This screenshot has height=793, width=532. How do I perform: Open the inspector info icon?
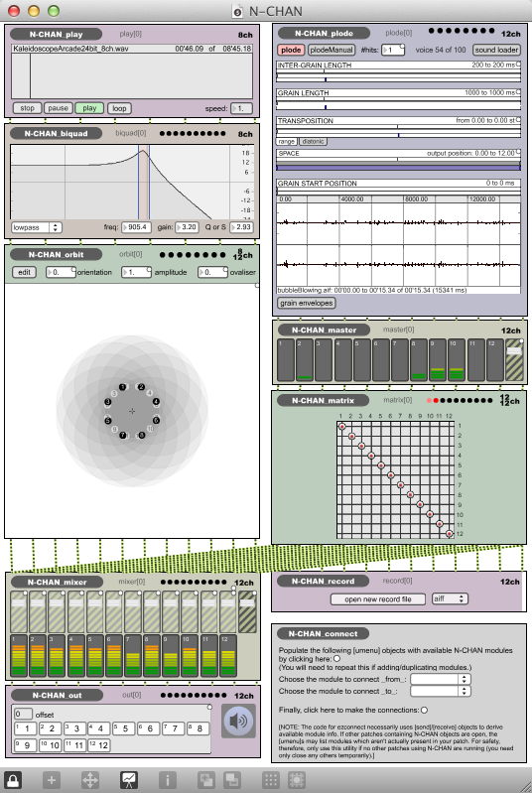pos(168,779)
